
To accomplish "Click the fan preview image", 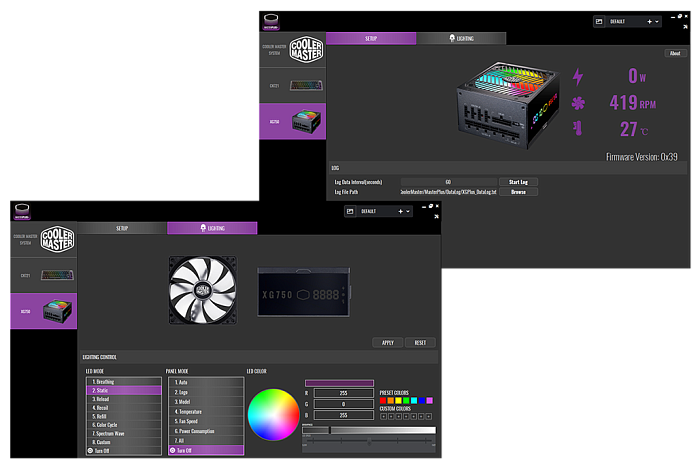I will click(x=203, y=290).
